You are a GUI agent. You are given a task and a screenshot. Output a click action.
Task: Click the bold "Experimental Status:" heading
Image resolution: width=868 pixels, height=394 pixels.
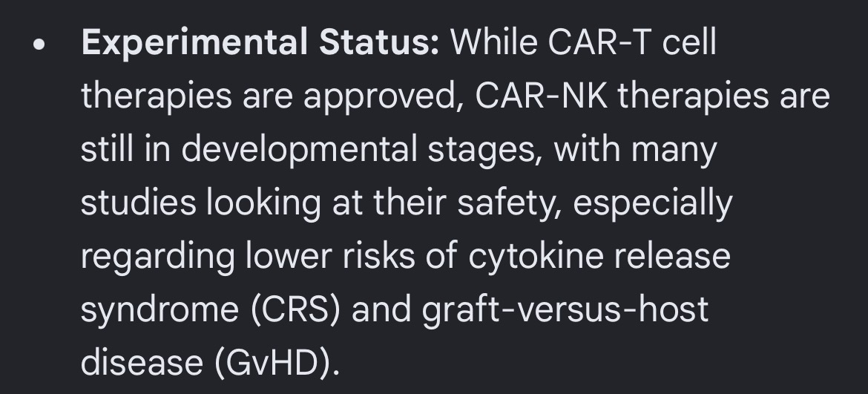[x=260, y=44]
